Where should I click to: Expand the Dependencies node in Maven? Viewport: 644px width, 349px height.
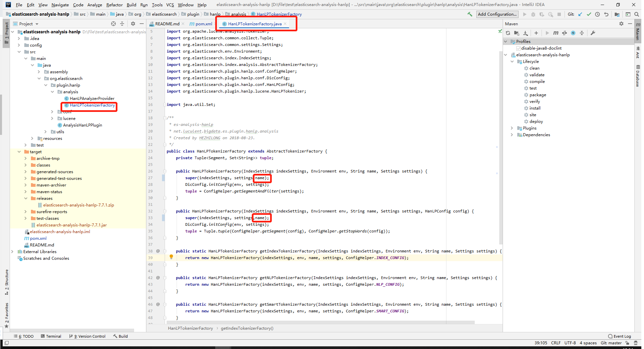pyautogui.click(x=512, y=135)
